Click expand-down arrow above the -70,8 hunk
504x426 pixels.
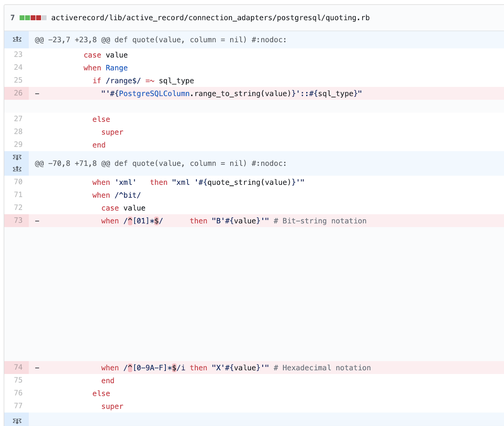(17, 157)
